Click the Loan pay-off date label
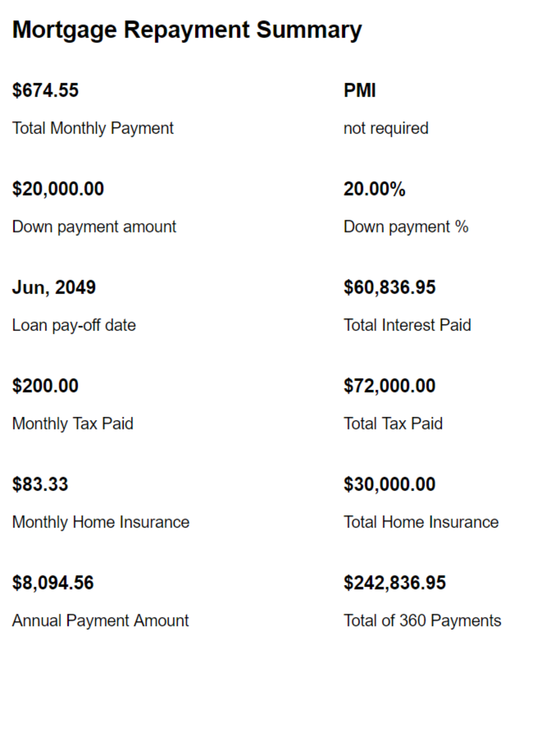560x747 pixels. [74, 326]
